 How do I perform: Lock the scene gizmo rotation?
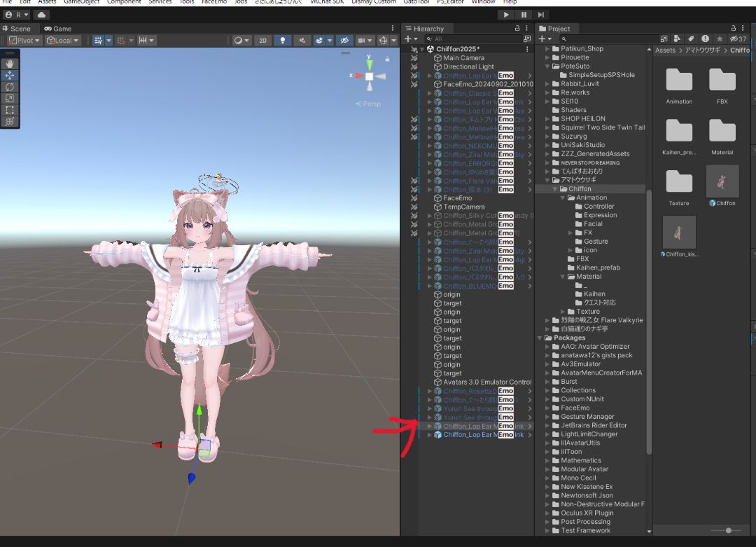(x=387, y=59)
